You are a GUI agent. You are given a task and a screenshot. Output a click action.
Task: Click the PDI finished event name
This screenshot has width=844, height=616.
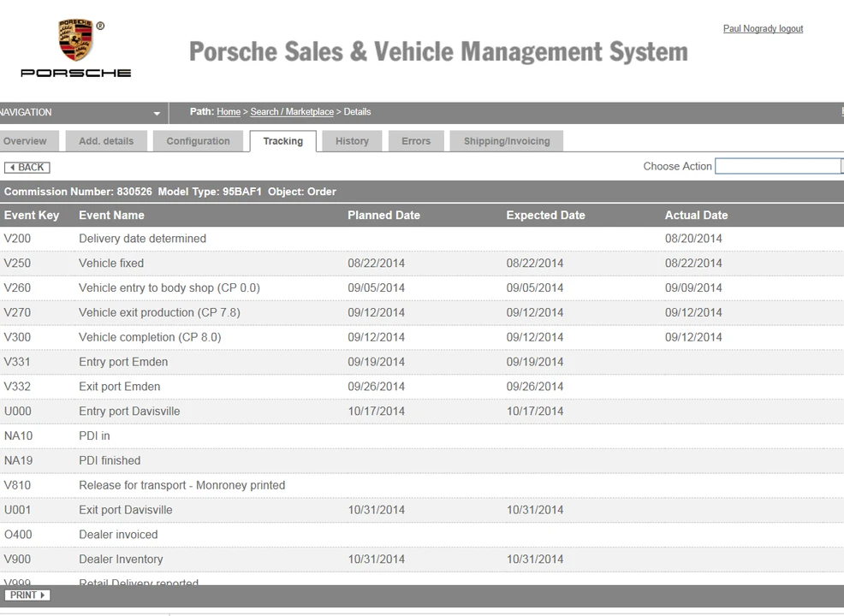[x=110, y=460]
